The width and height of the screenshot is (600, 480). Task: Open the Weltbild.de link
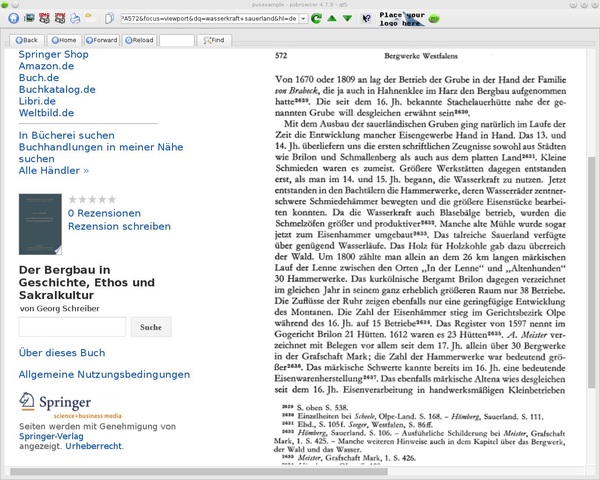click(46, 113)
